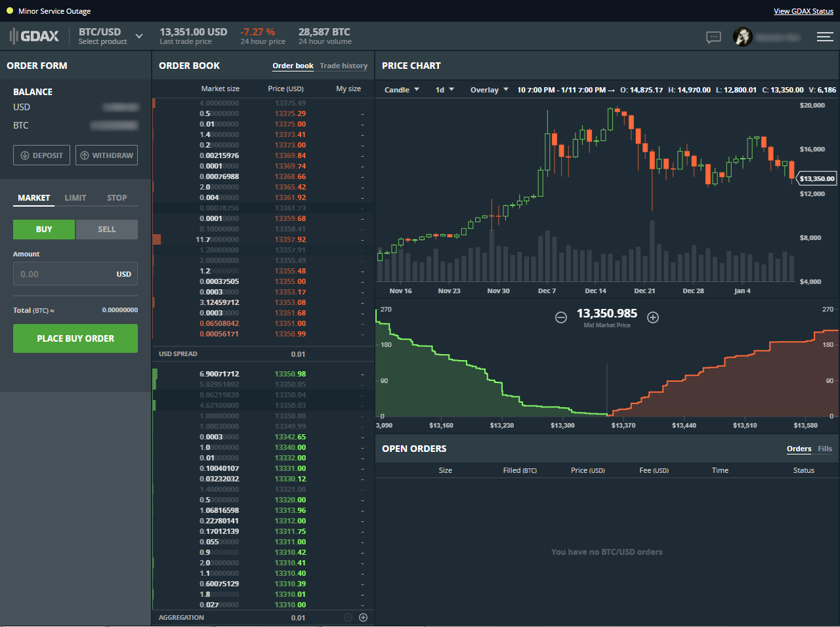
Task: Click bid price 13320.00 in order book
Action: 290,500
